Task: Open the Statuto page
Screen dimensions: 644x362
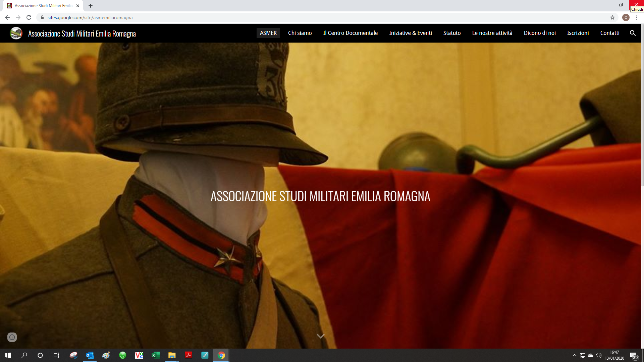Action: pyautogui.click(x=452, y=33)
